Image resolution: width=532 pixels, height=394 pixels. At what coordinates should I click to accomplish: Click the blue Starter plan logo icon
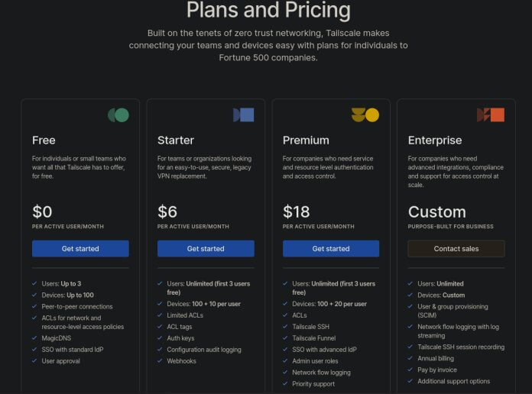click(243, 115)
